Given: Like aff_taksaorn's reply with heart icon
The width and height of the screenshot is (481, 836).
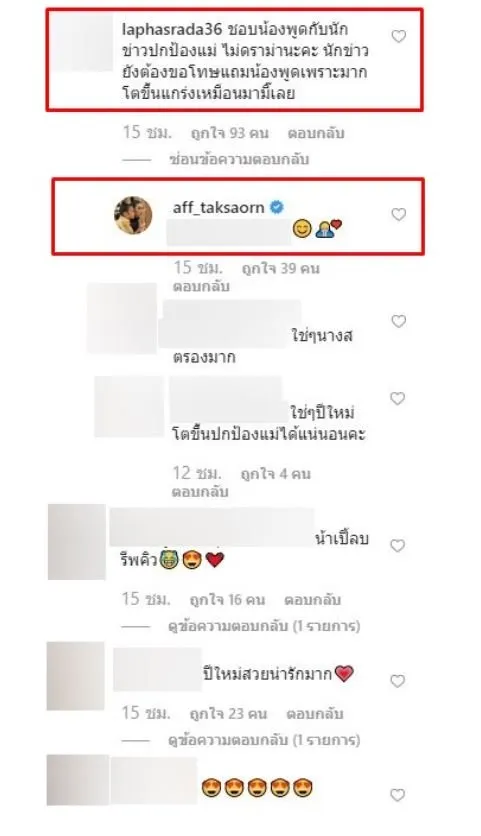Looking at the screenshot, I should (399, 214).
